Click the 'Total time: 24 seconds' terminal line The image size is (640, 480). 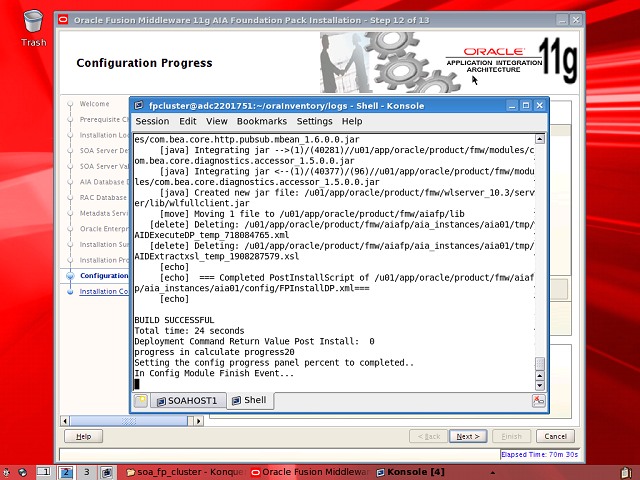[189, 331]
